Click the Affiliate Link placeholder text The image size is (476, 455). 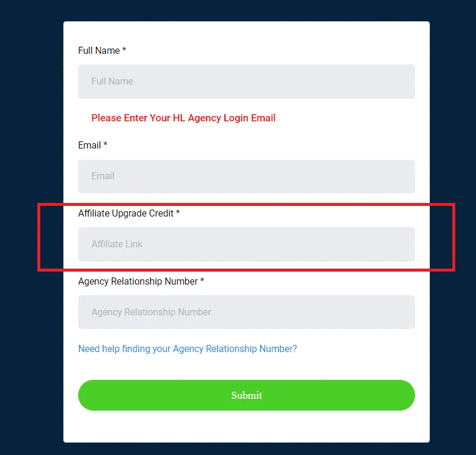(x=117, y=244)
